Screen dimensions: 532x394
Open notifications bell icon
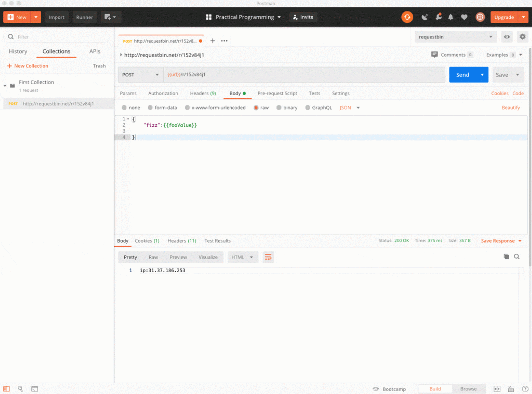(x=451, y=17)
